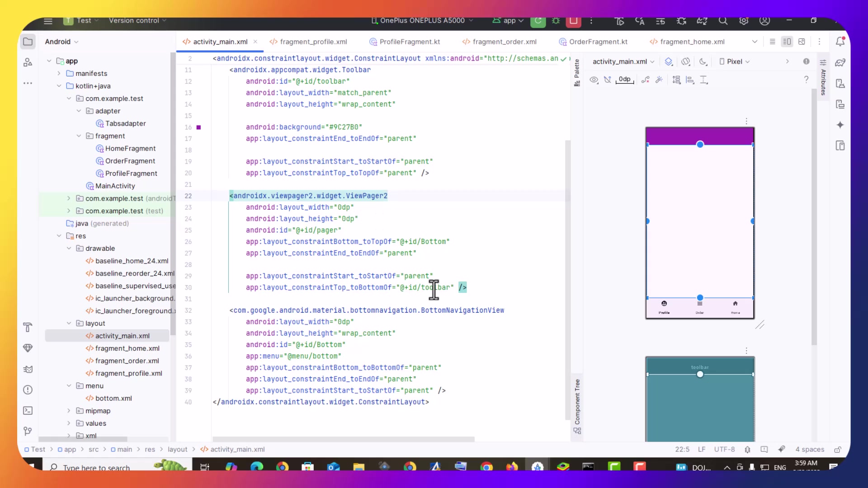The image size is (868, 488).
Task: Open Logcat tool window in left sidebar
Action: 28,369
